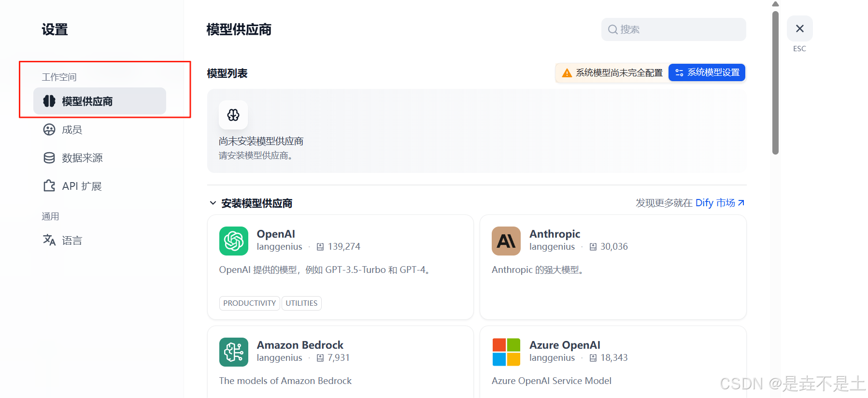Image resolution: width=868 pixels, height=398 pixels.
Task: Click the Azure OpenAI logo icon
Action: click(506, 352)
